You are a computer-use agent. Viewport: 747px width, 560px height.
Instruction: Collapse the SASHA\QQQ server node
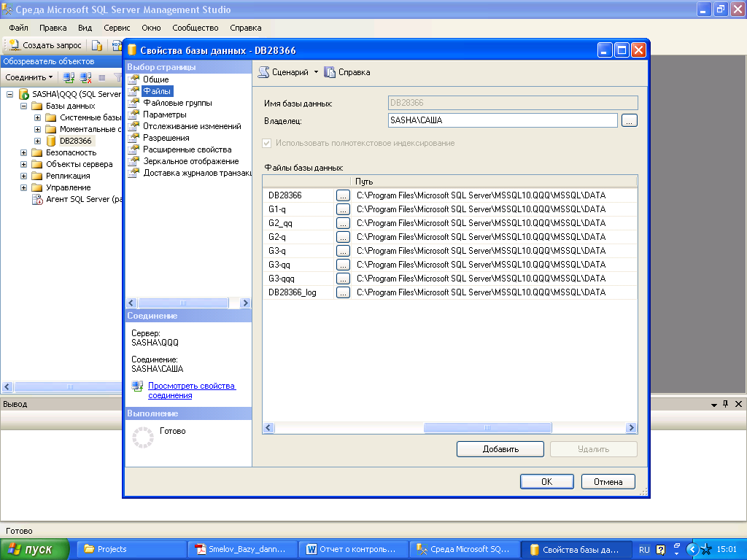click(9, 94)
